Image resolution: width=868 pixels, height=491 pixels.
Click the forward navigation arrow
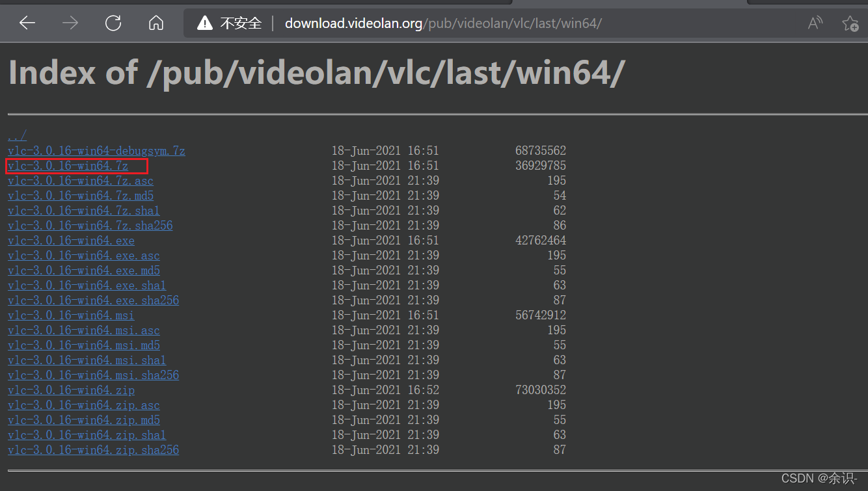[x=70, y=23]
